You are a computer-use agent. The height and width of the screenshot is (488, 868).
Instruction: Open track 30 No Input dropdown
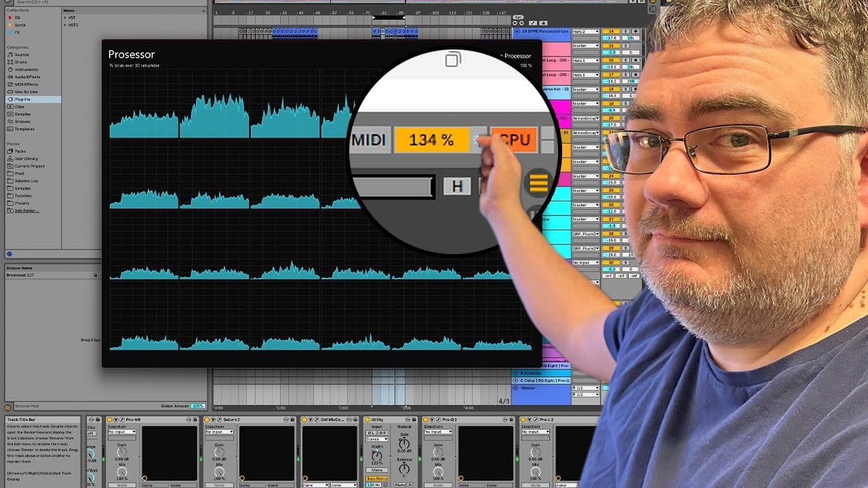click(x=586, y=262)
